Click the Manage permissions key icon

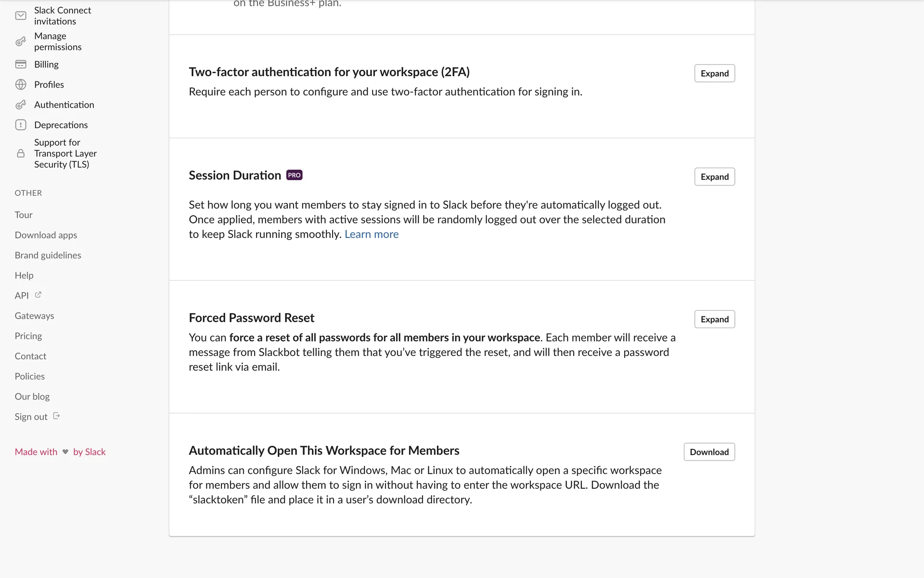(x=21, y=42)
